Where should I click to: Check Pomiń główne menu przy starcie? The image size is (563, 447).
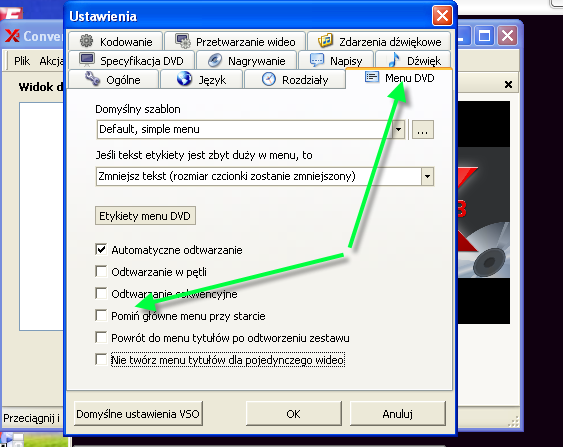click(101, 316)
